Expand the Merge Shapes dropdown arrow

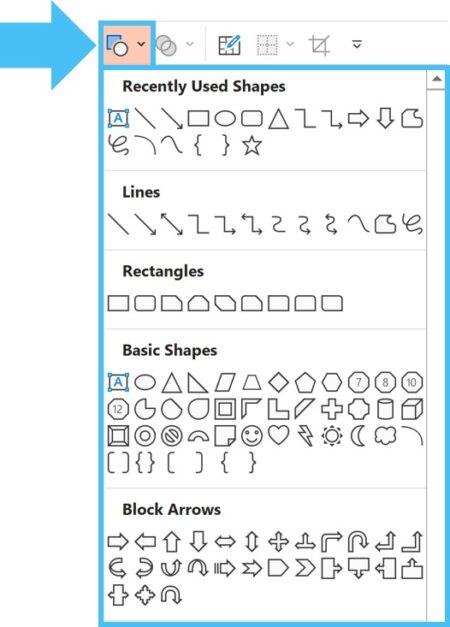point(190,44)
